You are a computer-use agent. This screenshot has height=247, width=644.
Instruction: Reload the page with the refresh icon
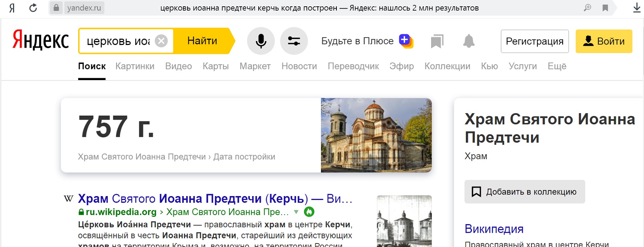(33, 8)
